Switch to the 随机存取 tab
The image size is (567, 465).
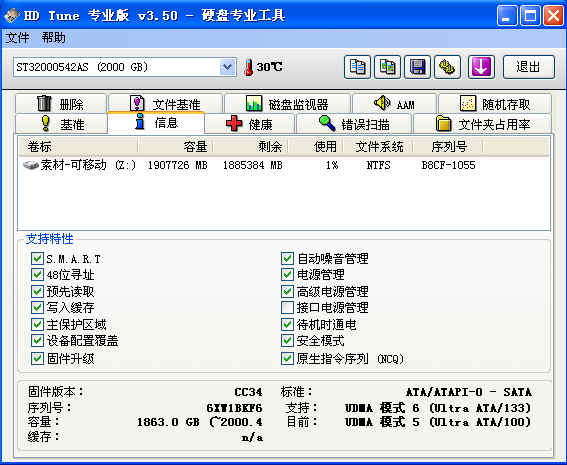495,104
